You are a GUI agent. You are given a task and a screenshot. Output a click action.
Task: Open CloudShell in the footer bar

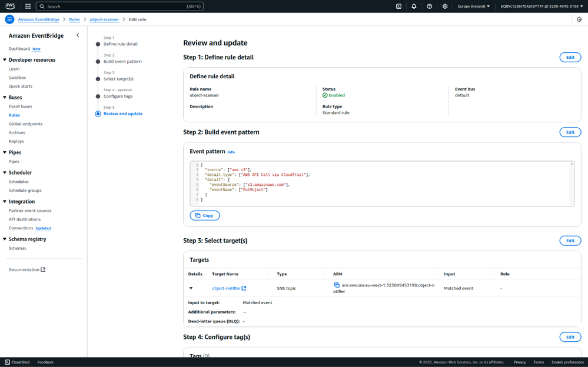pos(17,362)
